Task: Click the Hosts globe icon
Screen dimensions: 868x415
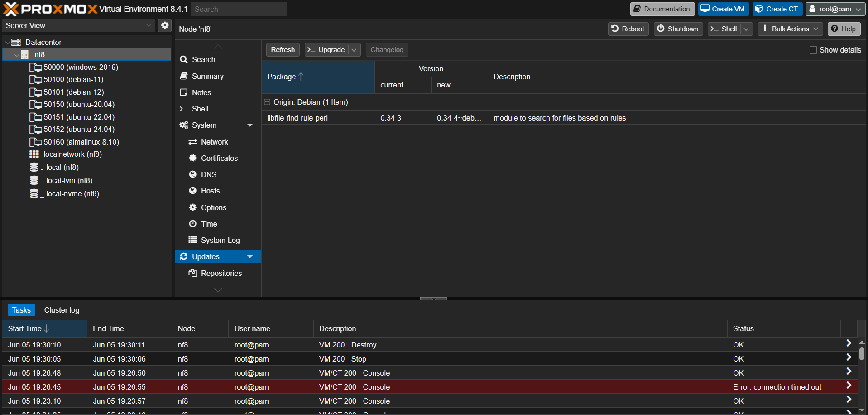Action: [x=193, y=191]
